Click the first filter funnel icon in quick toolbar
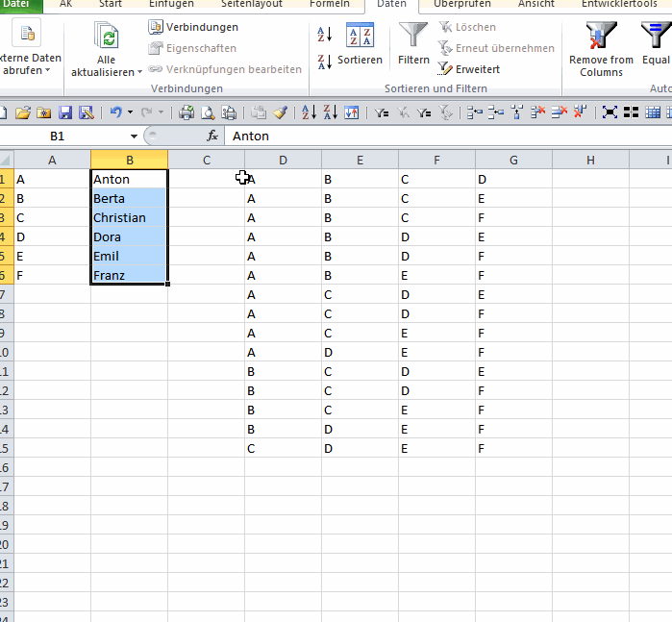 coord(381,112)
